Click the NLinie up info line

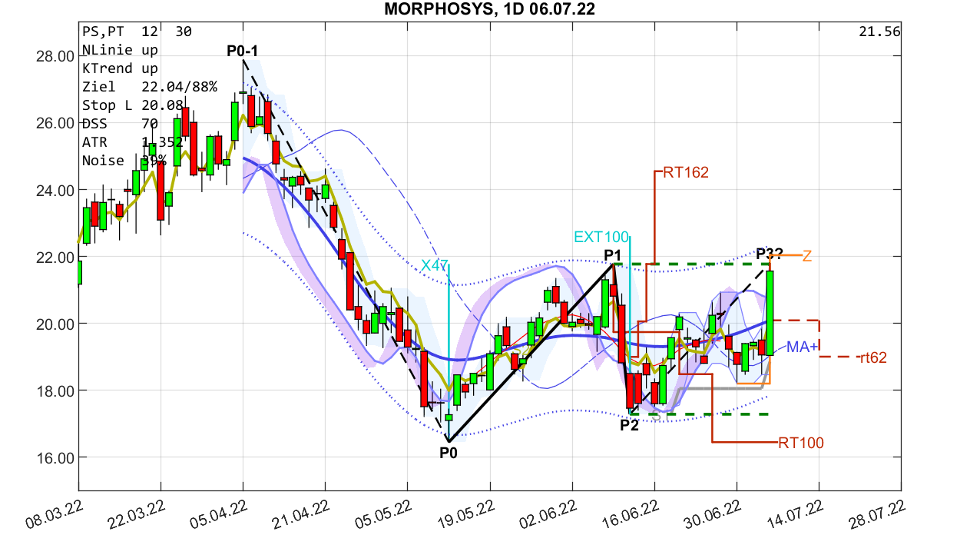tap(120, 50)
